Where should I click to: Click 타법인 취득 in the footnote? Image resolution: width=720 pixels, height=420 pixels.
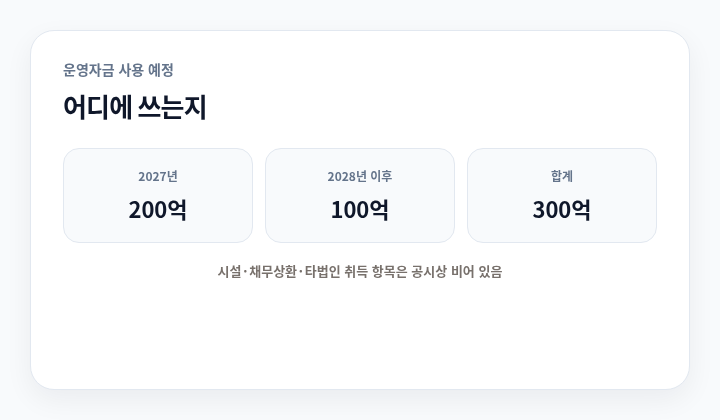click(x=336, y=272)
